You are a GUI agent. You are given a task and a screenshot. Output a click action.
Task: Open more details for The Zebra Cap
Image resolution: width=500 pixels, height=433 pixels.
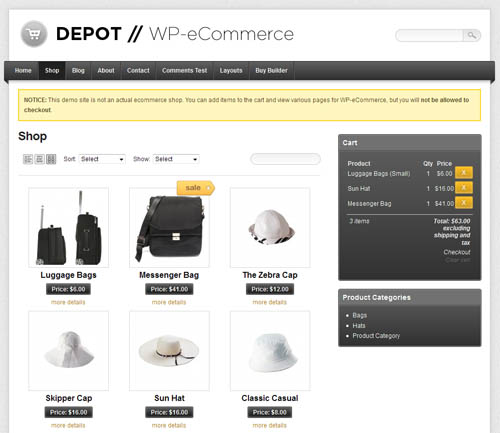[270, 302]
